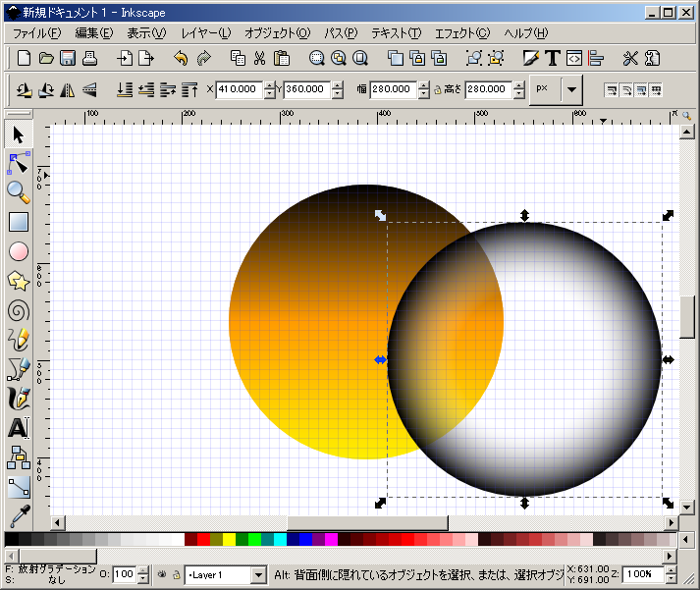Open the レイヤー menu
The width and height of the screenshot is (700, 590).
[206, 33]
